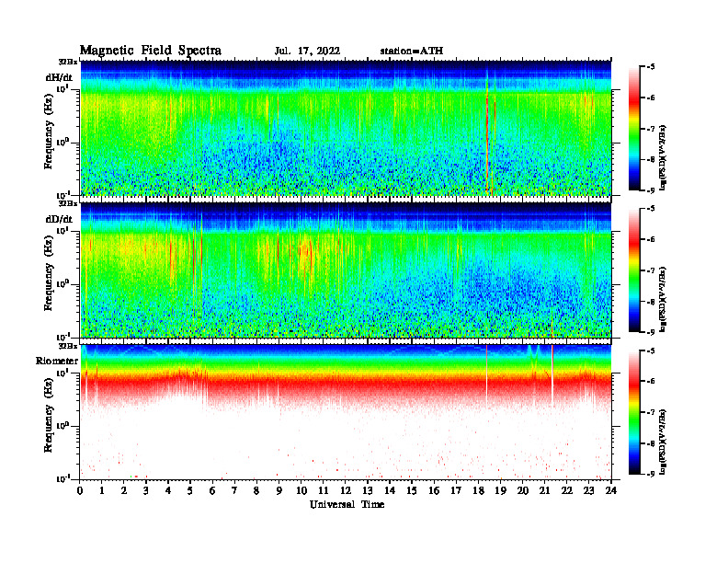This screenshot has width=728, height=563.
Task: Click the 32Hz label atop the Riometer panel
Action: click(x=68, y=347)
